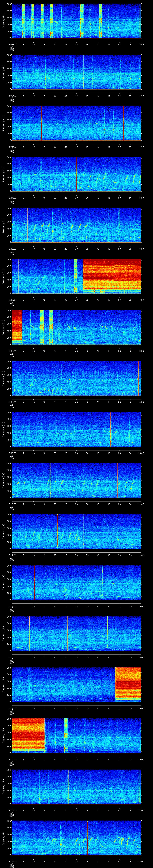Screen dimensions: 153x868
Task: Click the spectrogram panel starting at 8:04:00
Action: [x=77, y=174]
